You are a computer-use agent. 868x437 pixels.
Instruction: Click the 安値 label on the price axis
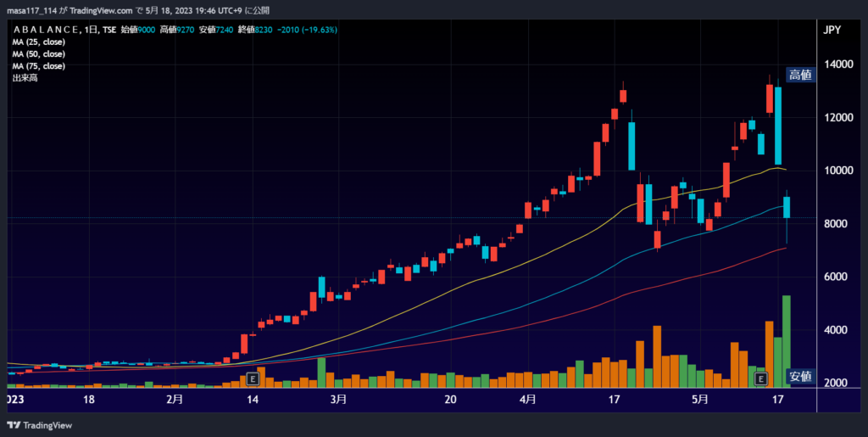[800, 377]
